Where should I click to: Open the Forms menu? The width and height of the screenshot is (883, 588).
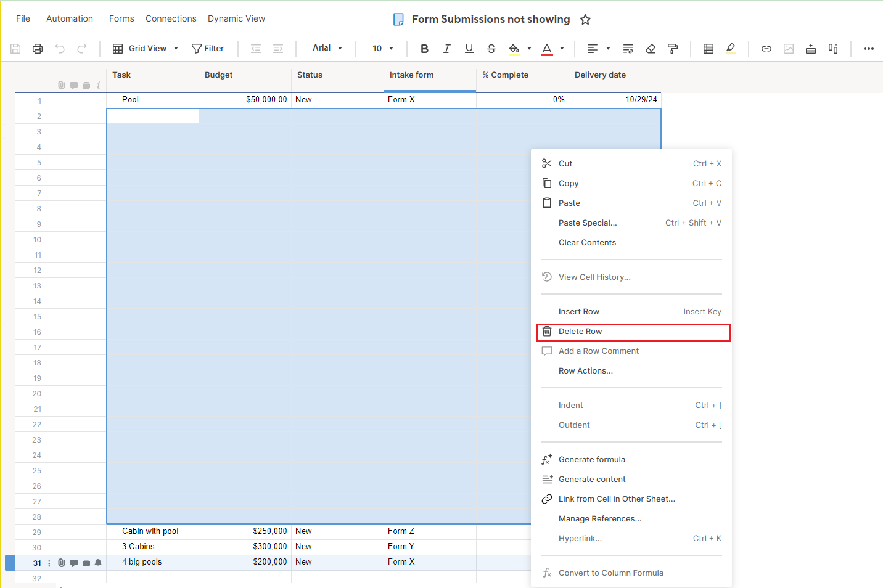coord(121,18)
